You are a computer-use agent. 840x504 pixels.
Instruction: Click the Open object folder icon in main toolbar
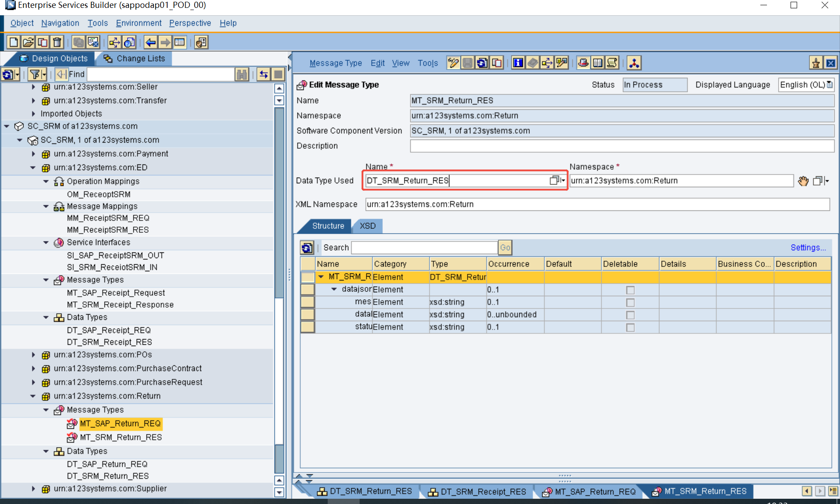(x=28, y=42)
